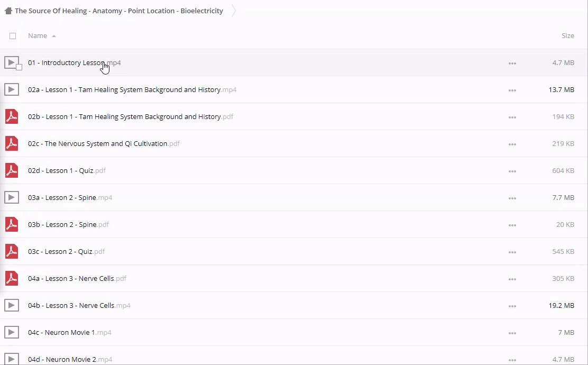Tick the select-all checkbox in the header

[x=13, y=36]
